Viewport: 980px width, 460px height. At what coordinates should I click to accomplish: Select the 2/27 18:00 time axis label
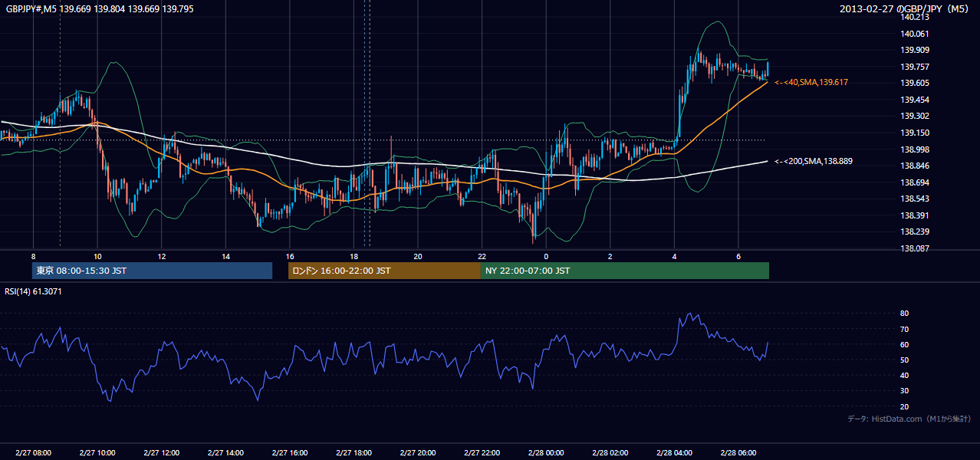354,453
